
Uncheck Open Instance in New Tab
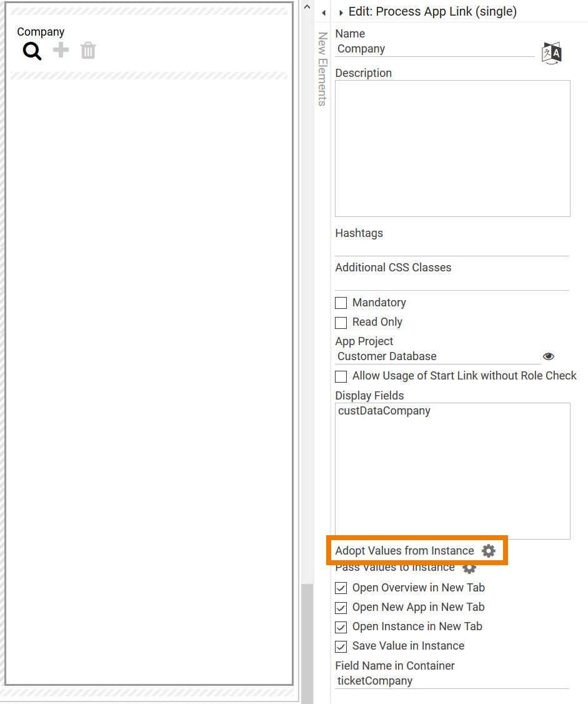tap(341, 627)
